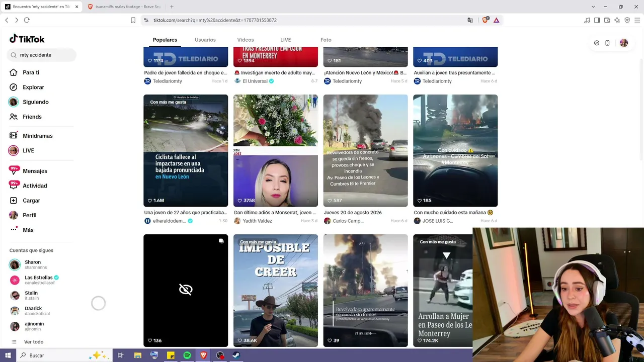
Task: Open followed account ajinomin
Action: point(34,326)
